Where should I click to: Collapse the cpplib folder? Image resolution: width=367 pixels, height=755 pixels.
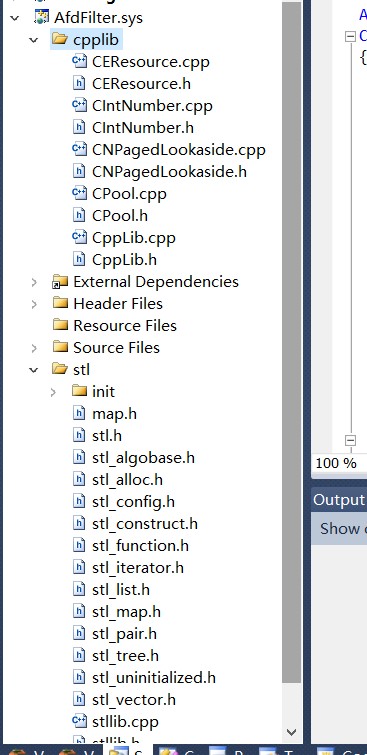click(34, 40)
